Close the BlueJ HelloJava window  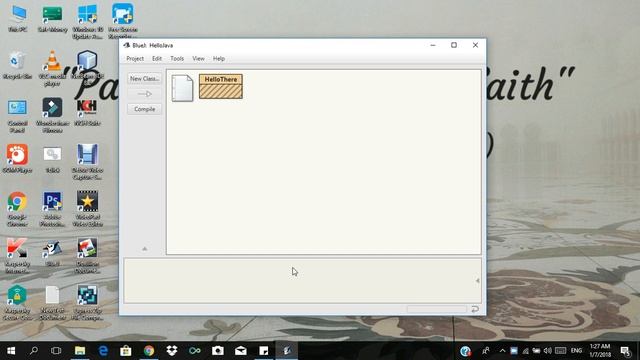(475, 45)
